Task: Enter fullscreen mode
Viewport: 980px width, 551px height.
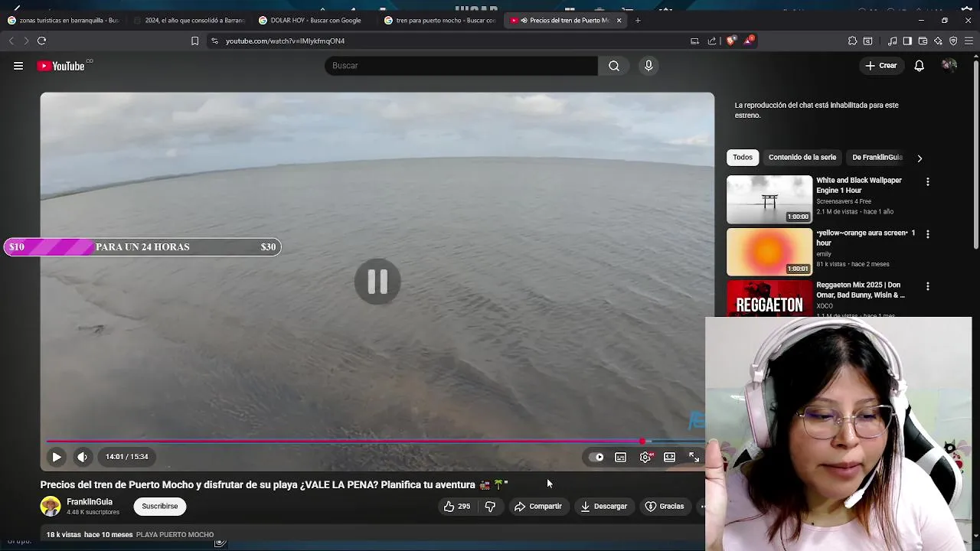Action: (x=694, y=457)
